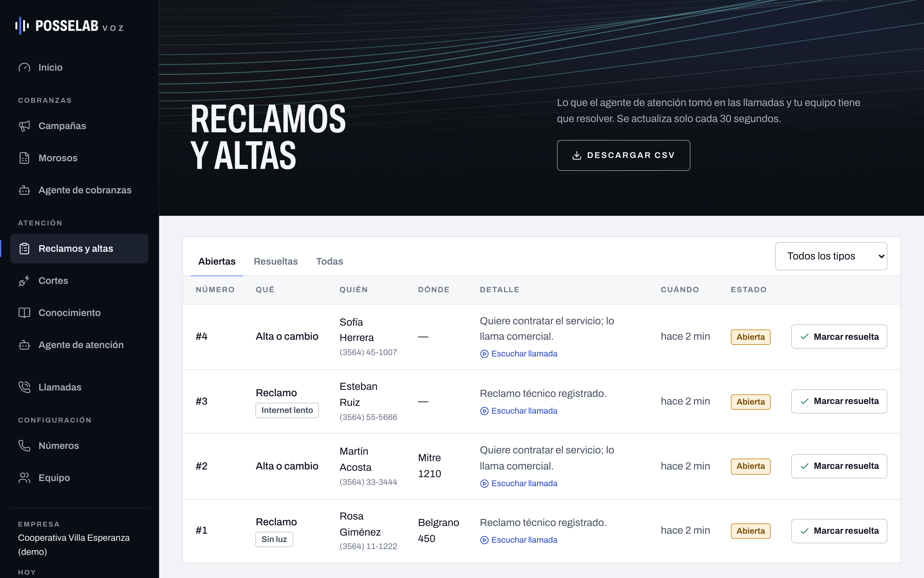Click the phone-call icon beside Llamadas
Viewport: 924px width, 578px height.
(24, 387)
